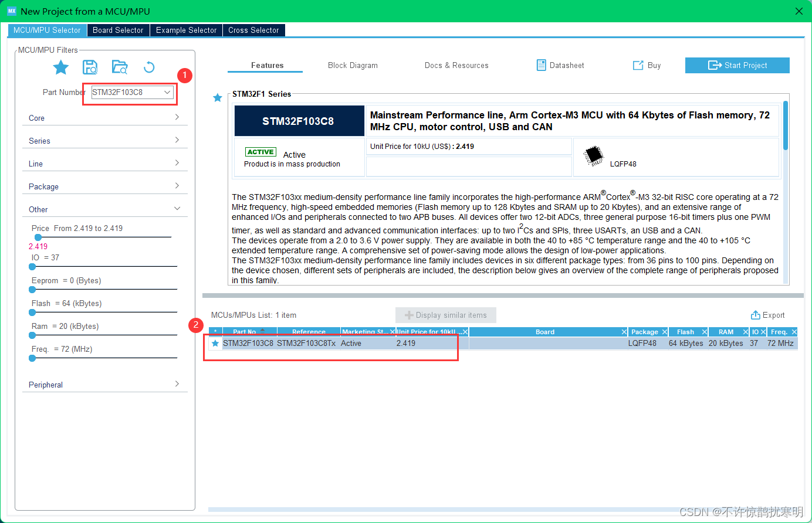Click the MX application logo in the title bar

(12, 11)
